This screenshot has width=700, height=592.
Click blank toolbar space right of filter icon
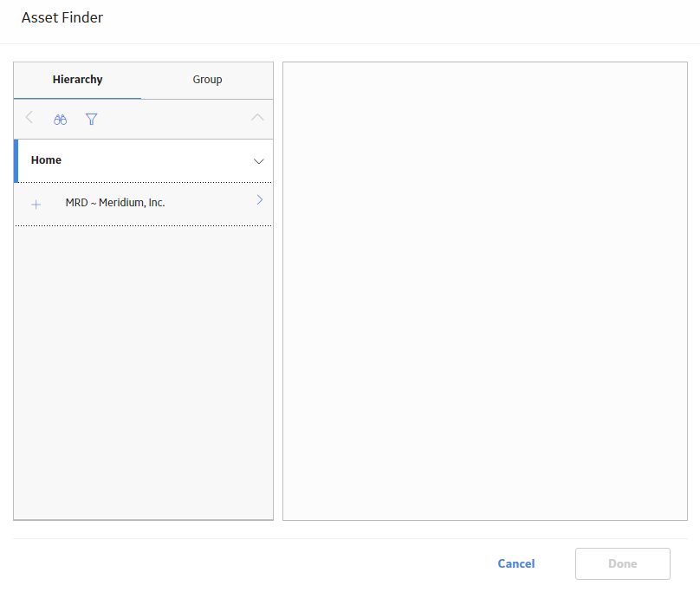[174, 120]
